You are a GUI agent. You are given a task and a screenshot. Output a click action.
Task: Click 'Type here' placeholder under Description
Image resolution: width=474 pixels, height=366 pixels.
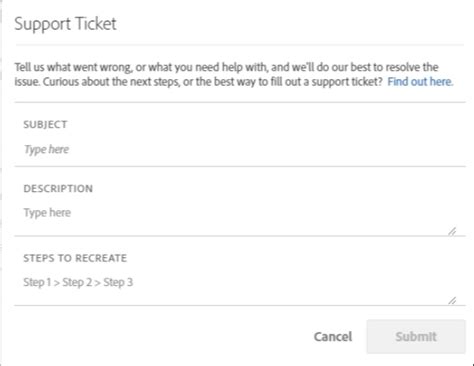click(x=47, y=213)
